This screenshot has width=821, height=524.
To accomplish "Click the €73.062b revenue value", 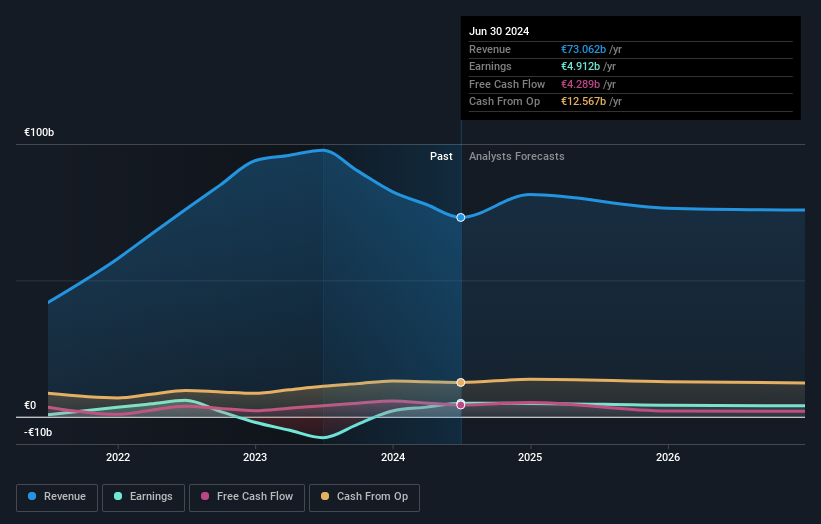I will click(x=583, y=49).
